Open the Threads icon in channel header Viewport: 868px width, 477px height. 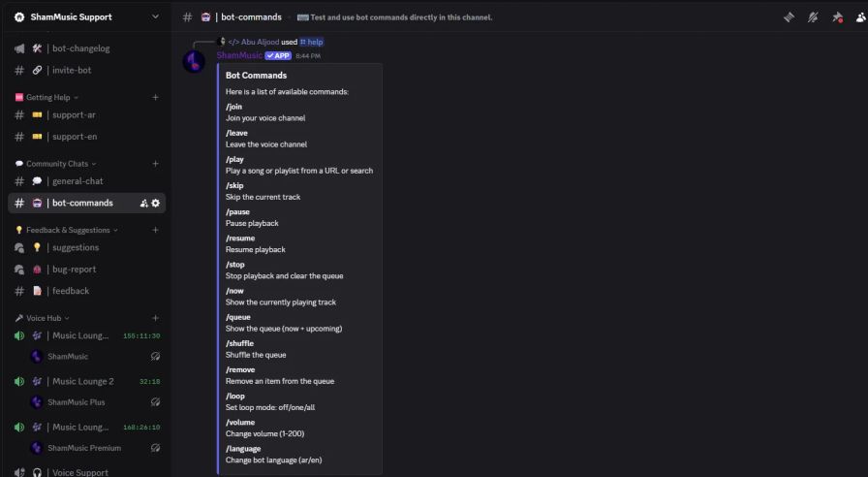tap(790, 17)
